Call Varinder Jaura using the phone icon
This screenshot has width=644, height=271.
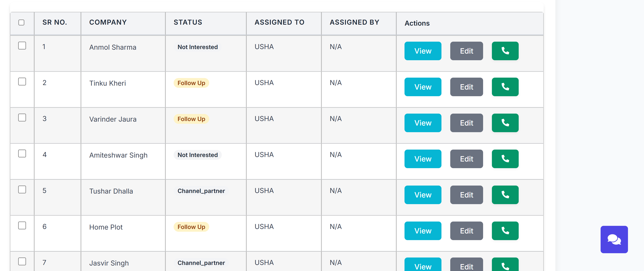505,123
